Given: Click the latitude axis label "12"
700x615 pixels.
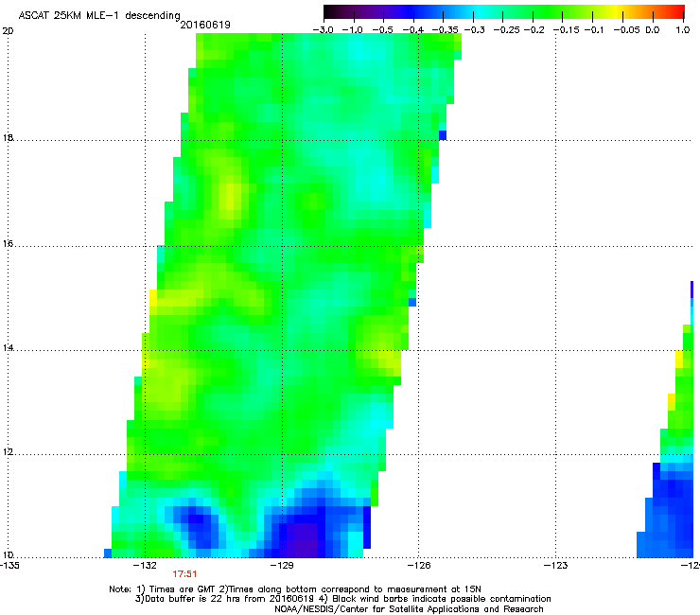Looking at the screenshot, I should [x=8, y=451].
